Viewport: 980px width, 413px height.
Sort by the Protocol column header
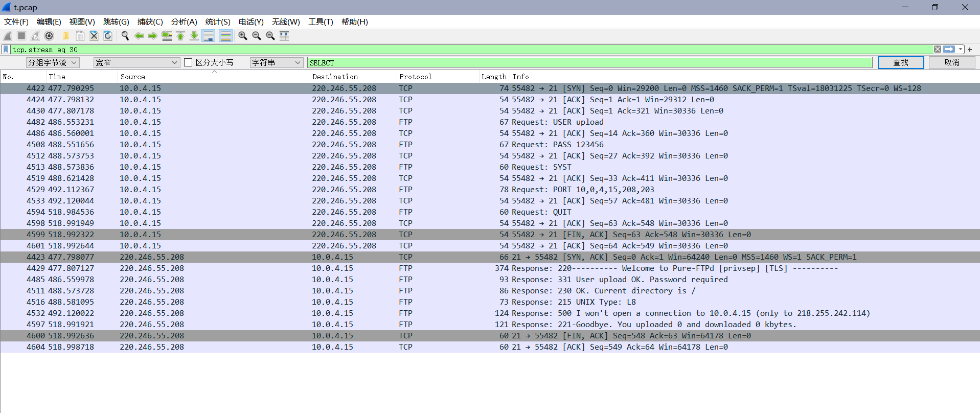click(x=438, y=77)
